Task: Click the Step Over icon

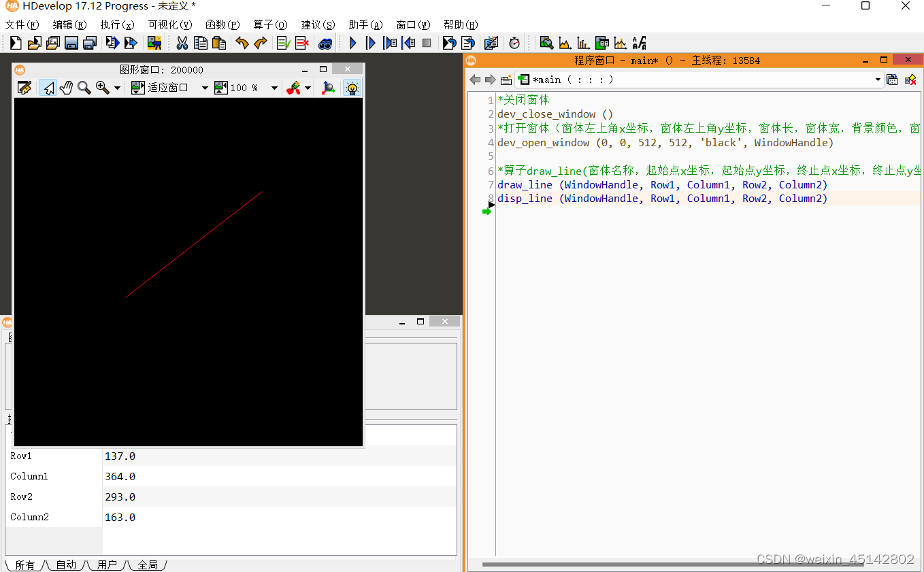Action: [371, 43]
